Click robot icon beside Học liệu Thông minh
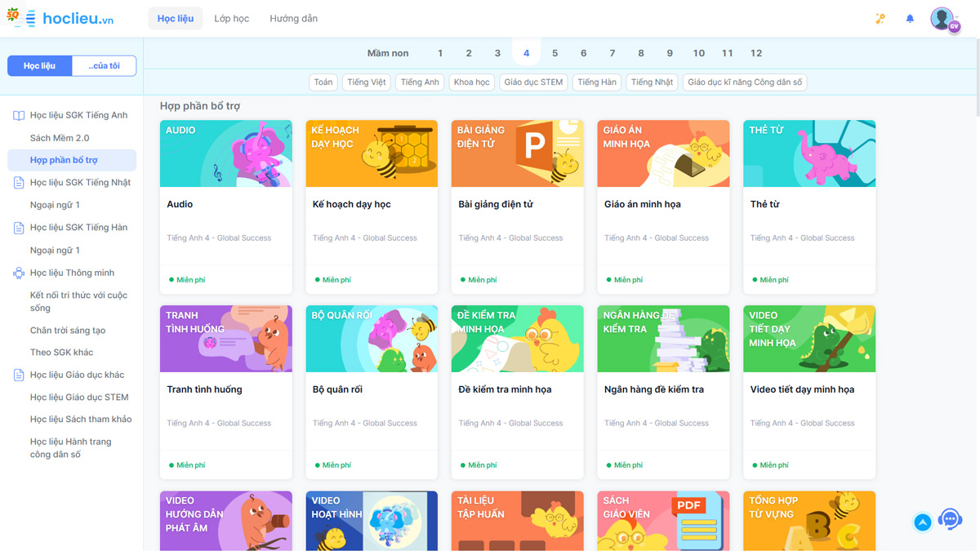The image size is (980, 551). click(x=19, y=273)
